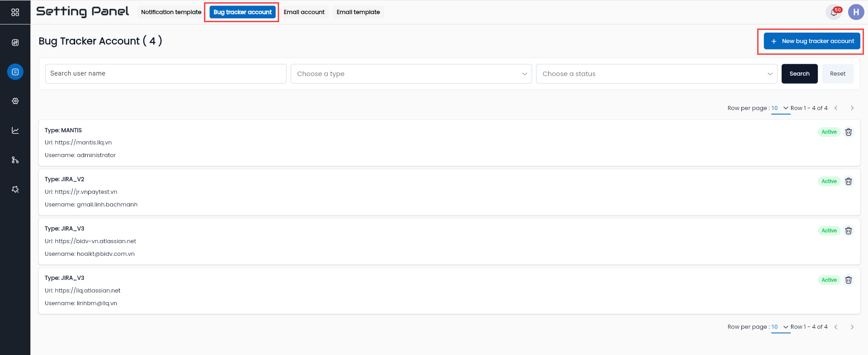
Task: Expand the Choose a status dropdown
Action: [656, 74]
